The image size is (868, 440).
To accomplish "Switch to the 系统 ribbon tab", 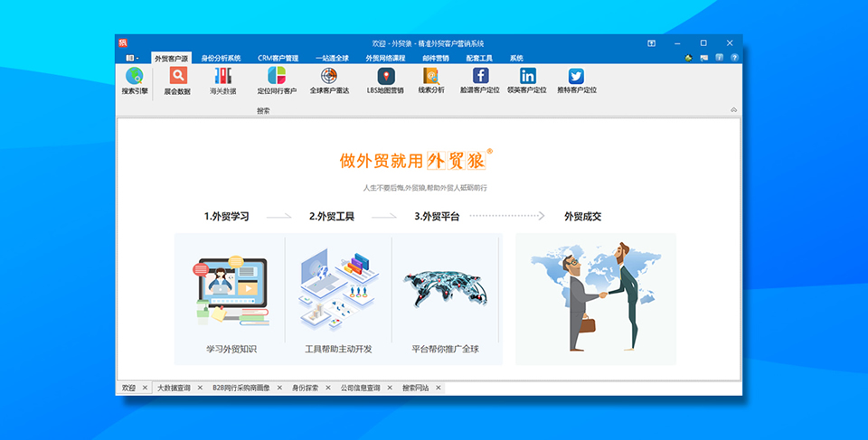I will (x=516, y=58).
